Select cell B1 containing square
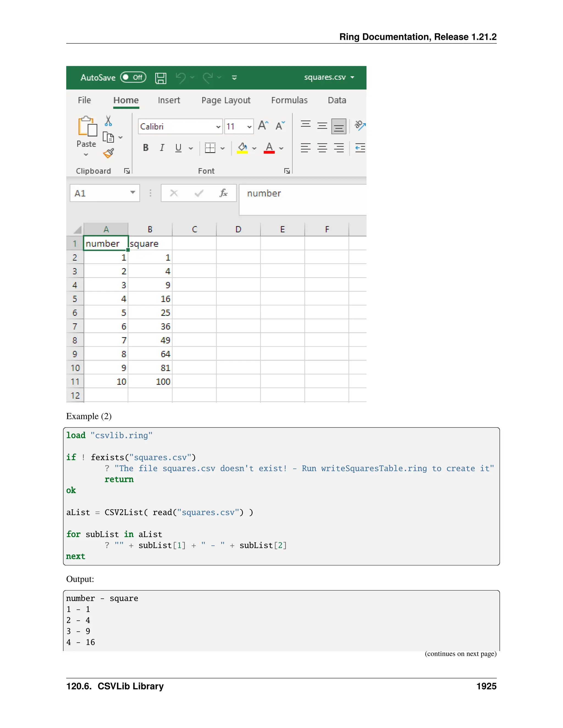 [150, 244]
